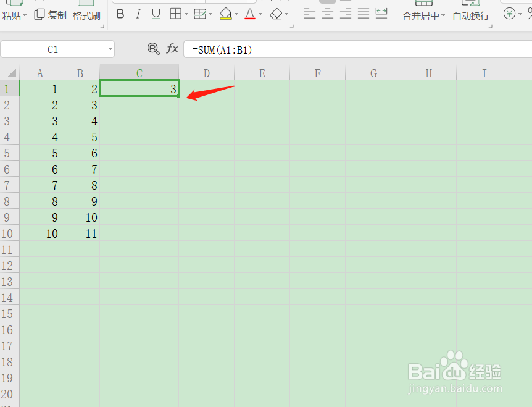The width and height of the screenshot is (532, 407).
Task: Click the fill handle of cell C1
Action: (179, 96)
